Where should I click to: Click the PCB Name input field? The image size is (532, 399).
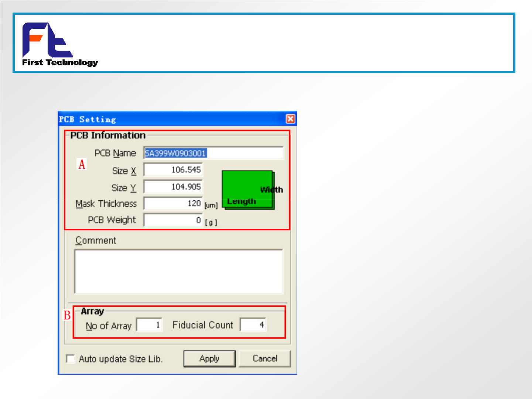(x=213, y=153)
